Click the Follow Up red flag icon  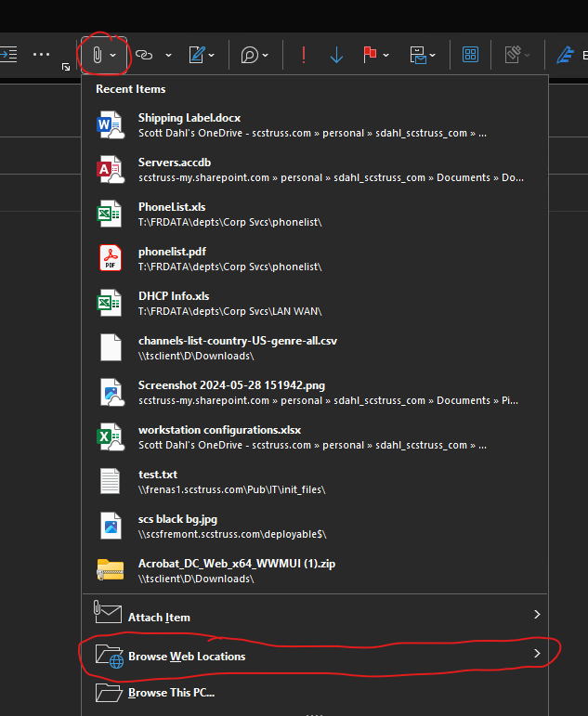click(370, 55)
